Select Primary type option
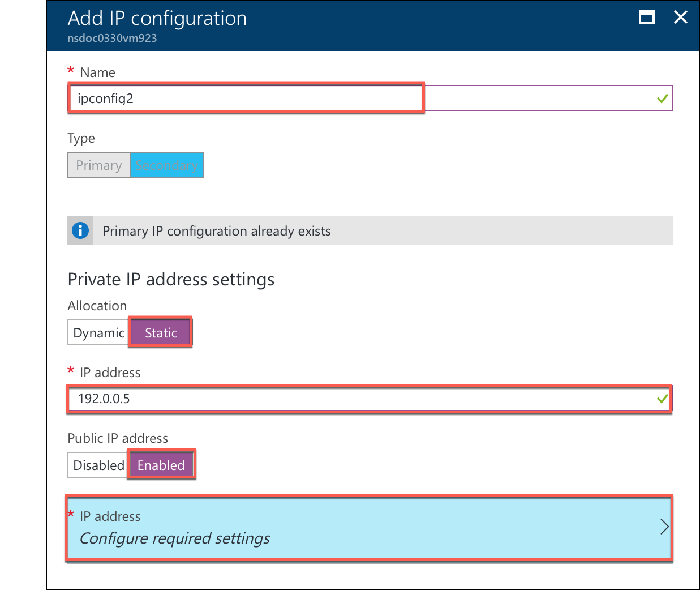The width and height of the screenshot is (700, 590). (x=99, y=165)
